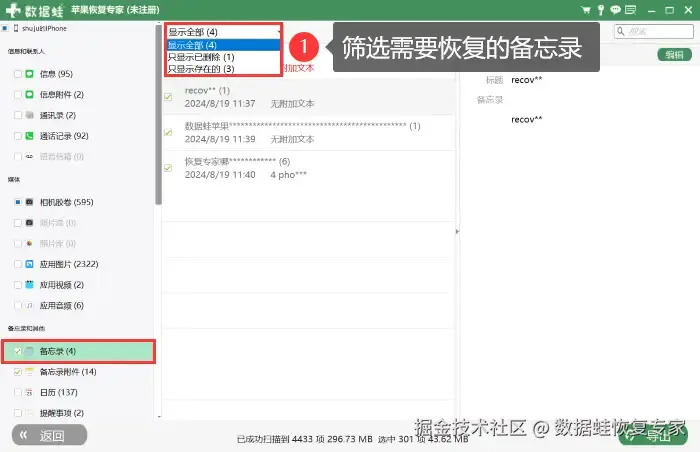Click the iPhone device icon beside shuju的iPhone

click(16, 28)
